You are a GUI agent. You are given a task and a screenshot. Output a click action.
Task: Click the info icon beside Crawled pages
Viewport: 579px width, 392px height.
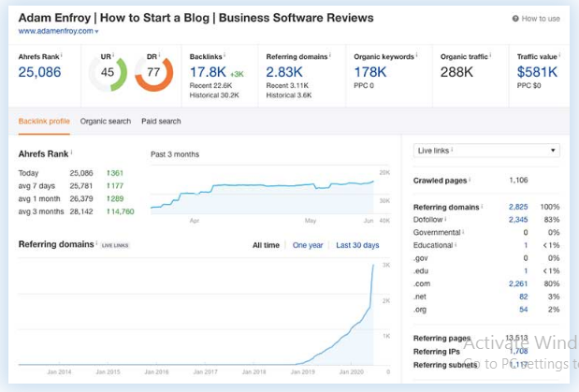[470, 180]
